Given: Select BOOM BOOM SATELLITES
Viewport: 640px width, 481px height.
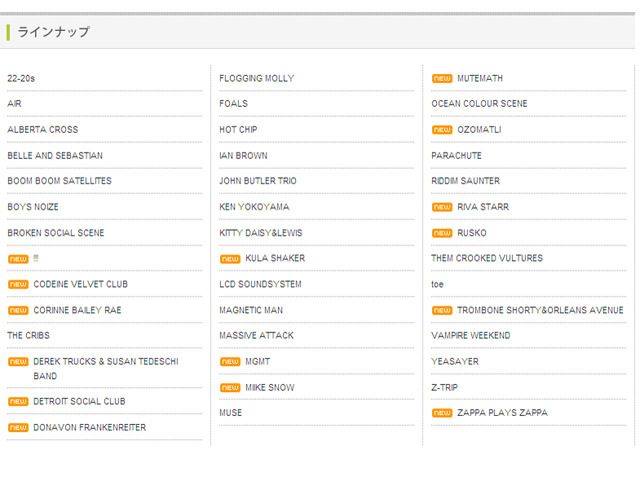Looking at the screenshot, I should pos(60,181).
